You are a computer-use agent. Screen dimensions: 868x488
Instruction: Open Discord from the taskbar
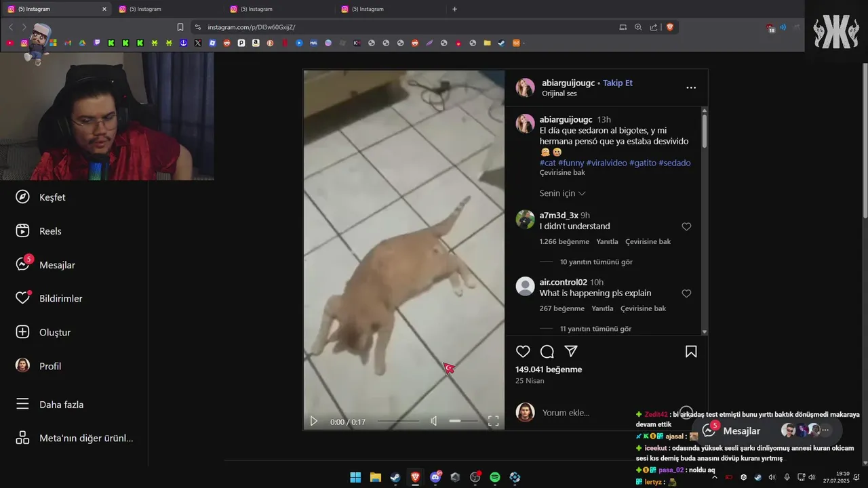click(x=435, y=477)
